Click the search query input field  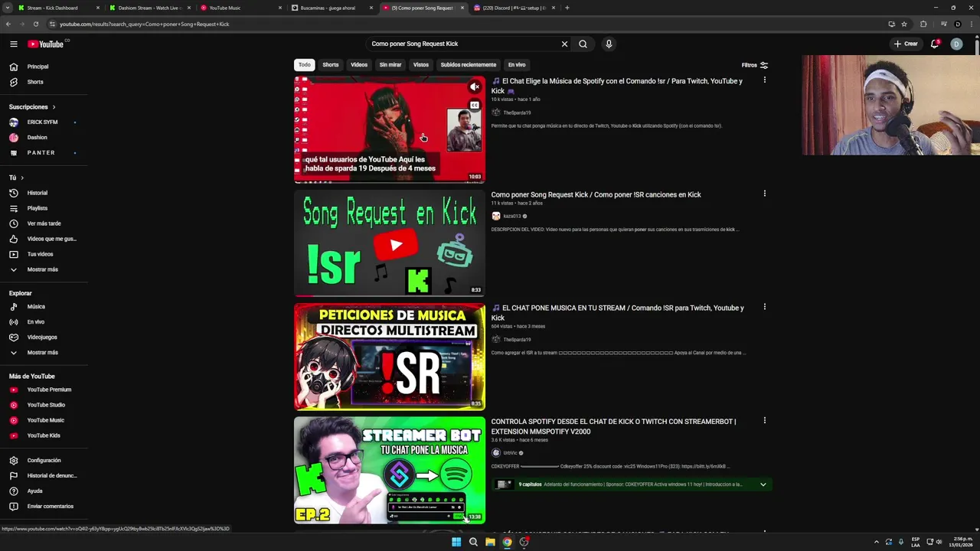pyautogui.click(x=463, y=44)
